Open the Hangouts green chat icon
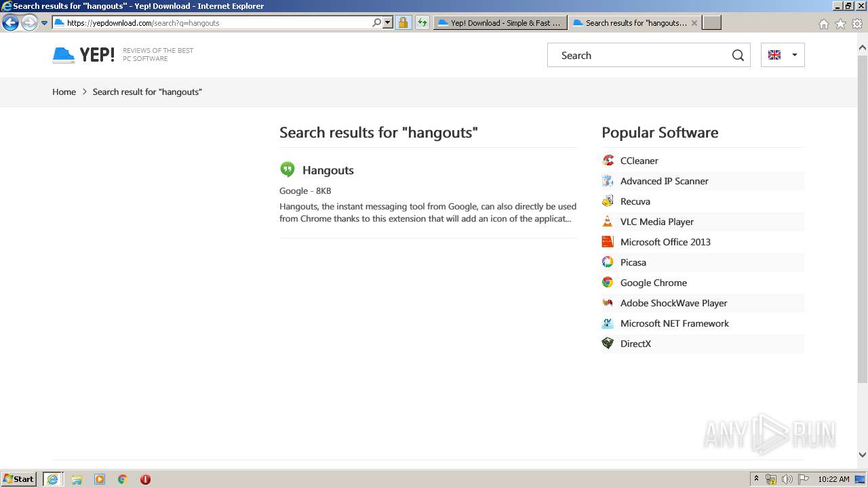The width and height of the screenshot is (868, 488). click(288, 169)
